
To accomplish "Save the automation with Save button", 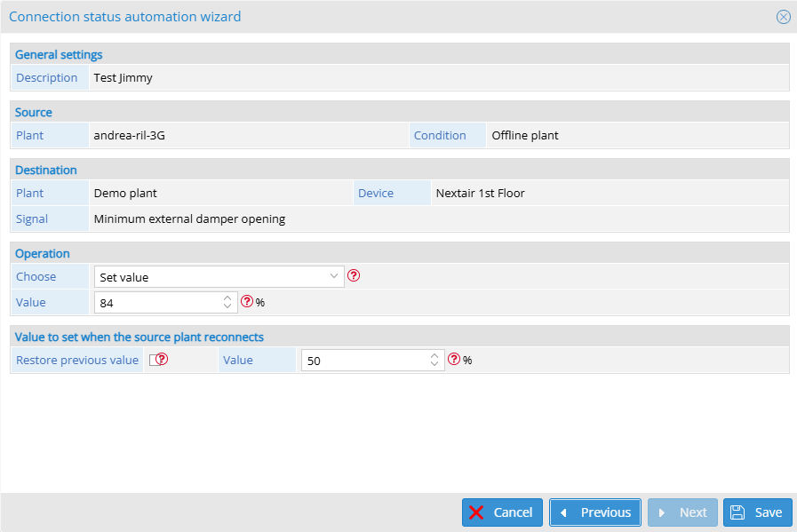I will 757,512.
